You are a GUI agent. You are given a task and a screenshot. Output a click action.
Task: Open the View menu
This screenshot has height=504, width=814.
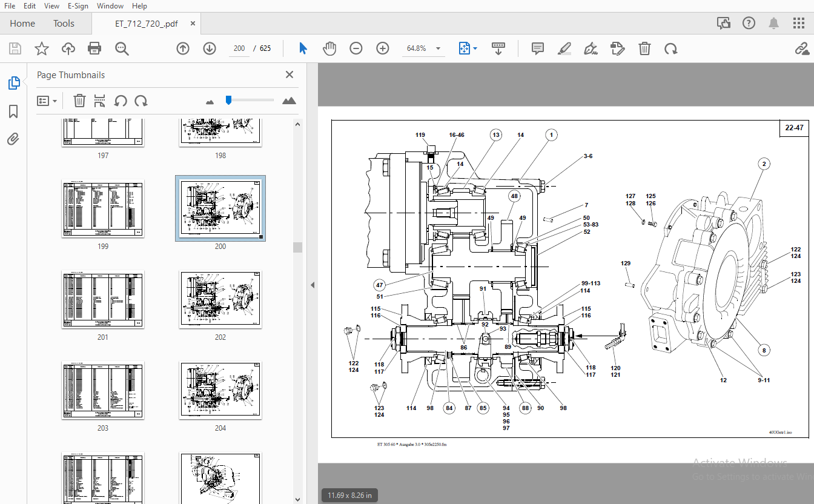(x=52, y=6)
